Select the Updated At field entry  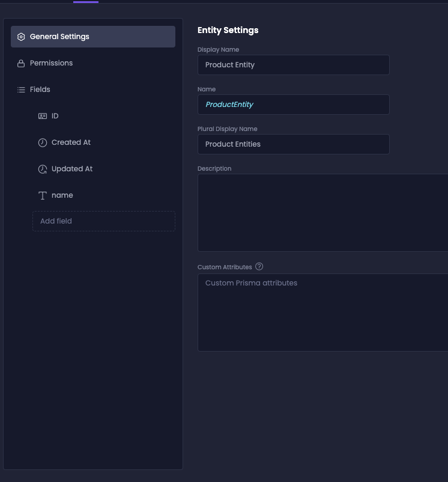coord(104,169)
